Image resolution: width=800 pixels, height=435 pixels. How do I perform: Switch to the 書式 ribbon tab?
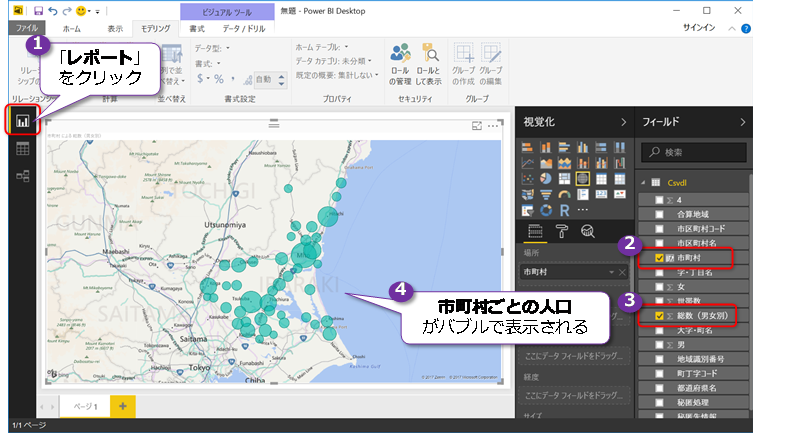(x=197, y=29)
